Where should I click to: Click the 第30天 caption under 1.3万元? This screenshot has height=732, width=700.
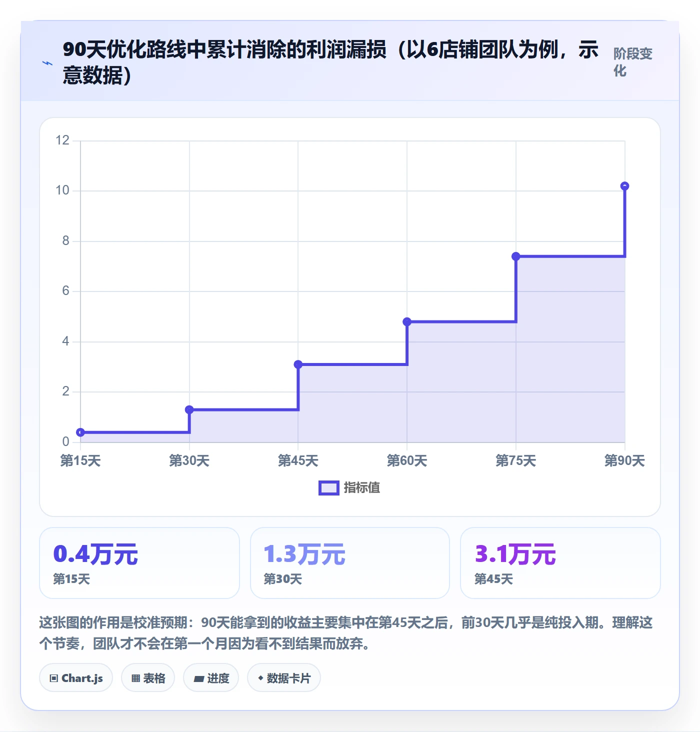point(282,579)
